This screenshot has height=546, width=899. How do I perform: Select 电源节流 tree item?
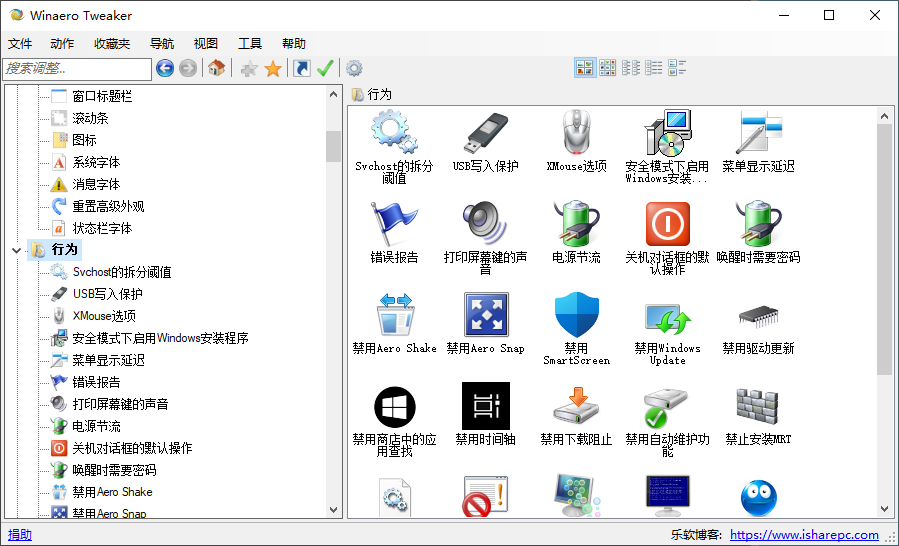(96, 426)
